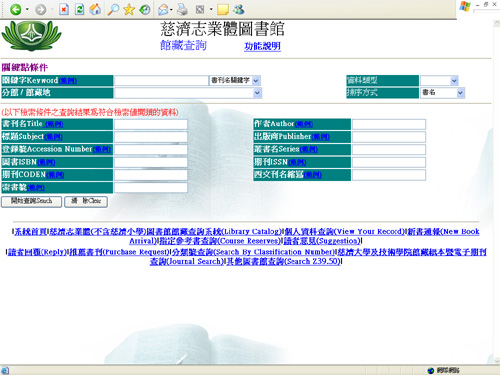Click the Messenger people icon
This screenshot has height=375, width=500.
point(239,9)
